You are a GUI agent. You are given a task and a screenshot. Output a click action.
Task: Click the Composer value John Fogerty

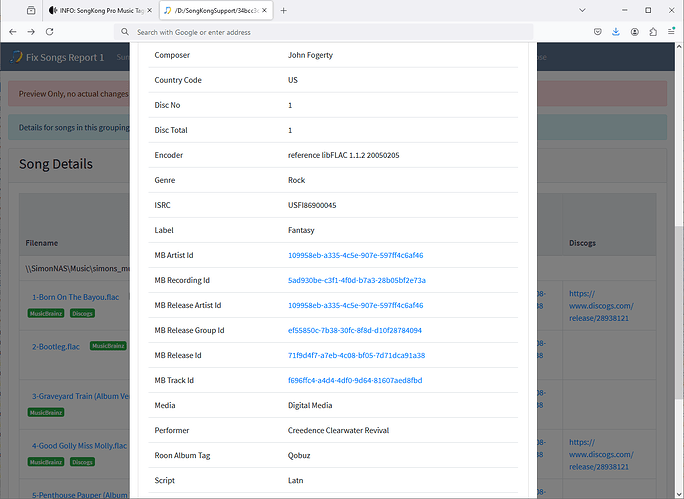point(310,55)
